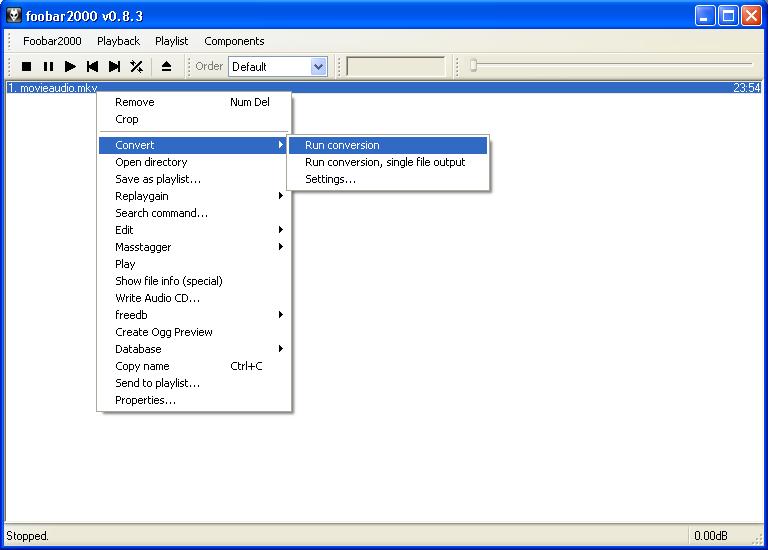Image resolution: width=768 pixels, height=550 pixels.
Task: Expand the Replaygain submenu
Action: pyautogui.click(x=194, y=196)
